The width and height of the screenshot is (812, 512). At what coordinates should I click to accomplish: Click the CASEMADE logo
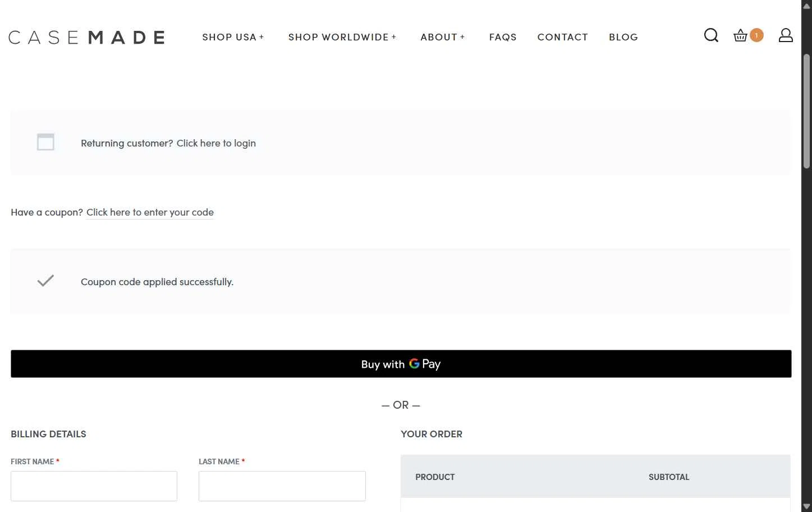click(x=86, y=37)
